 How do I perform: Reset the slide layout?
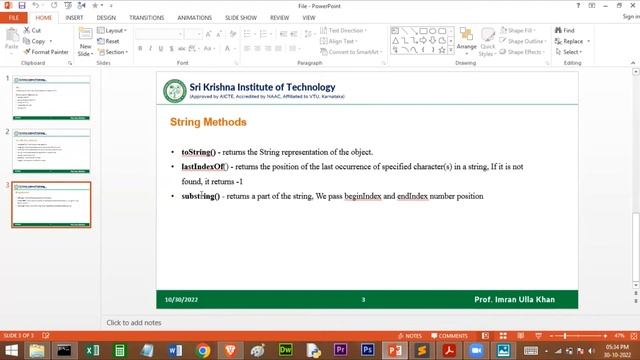pos(108,41)
